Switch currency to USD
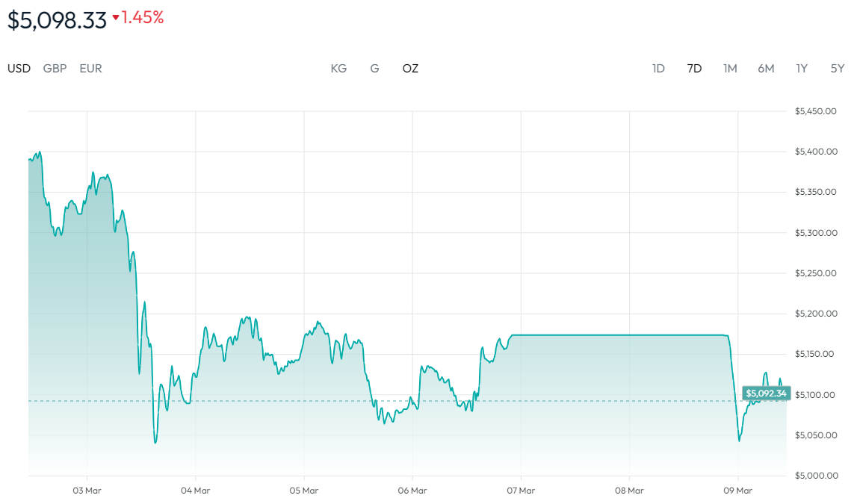Image resolution: width=857 pixels, height=504 pixels. click(19, 69)
